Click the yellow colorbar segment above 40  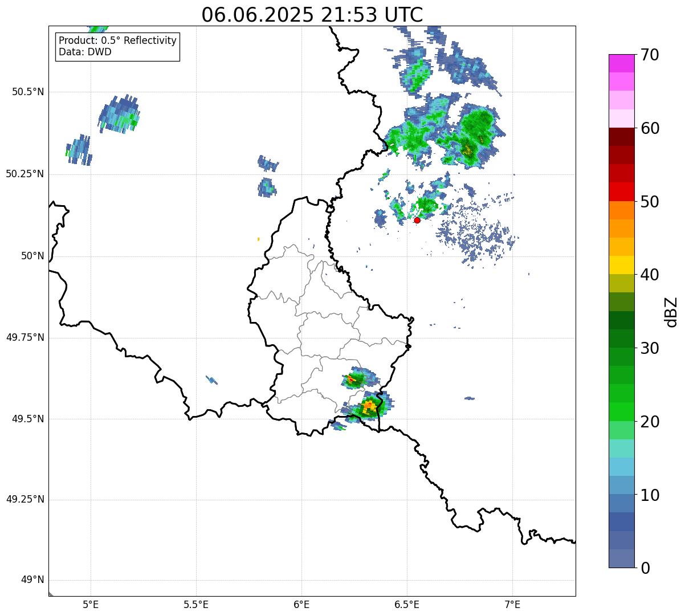click(621, 265)
